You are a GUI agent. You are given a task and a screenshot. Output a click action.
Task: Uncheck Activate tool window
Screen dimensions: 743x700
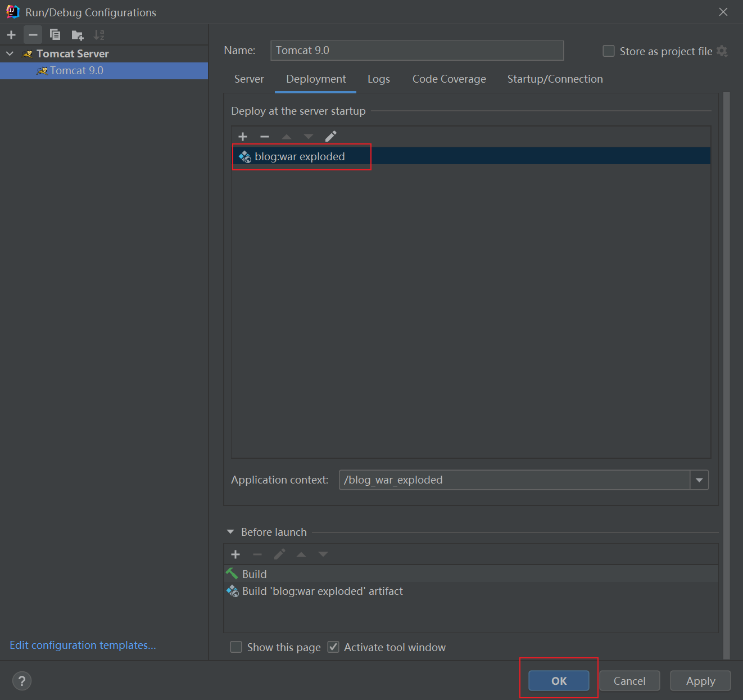333,647
